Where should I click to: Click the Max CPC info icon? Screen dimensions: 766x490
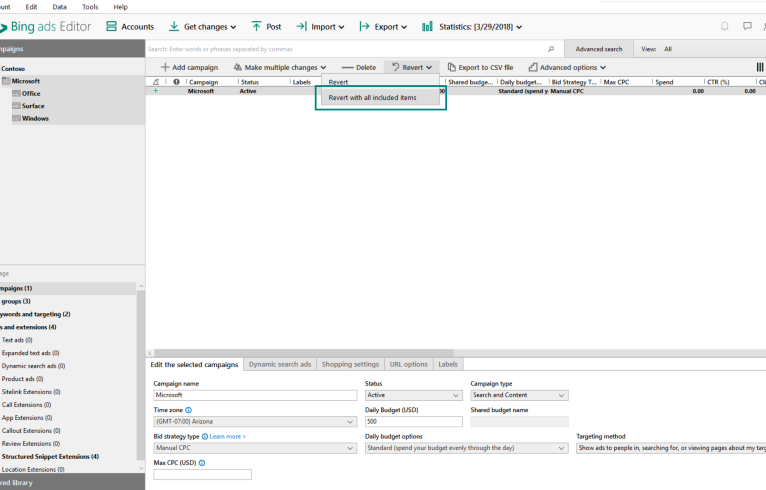click(202, 463)
